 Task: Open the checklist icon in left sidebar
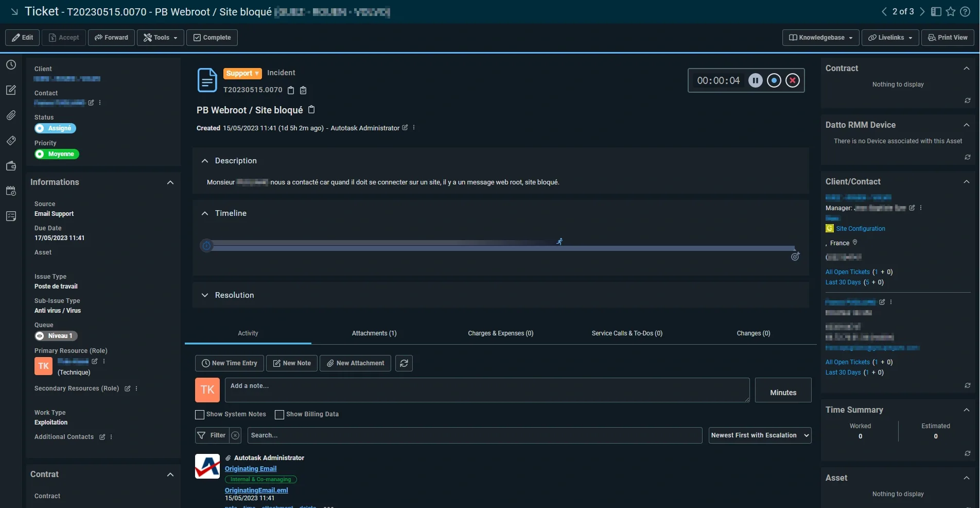[11, 216]
